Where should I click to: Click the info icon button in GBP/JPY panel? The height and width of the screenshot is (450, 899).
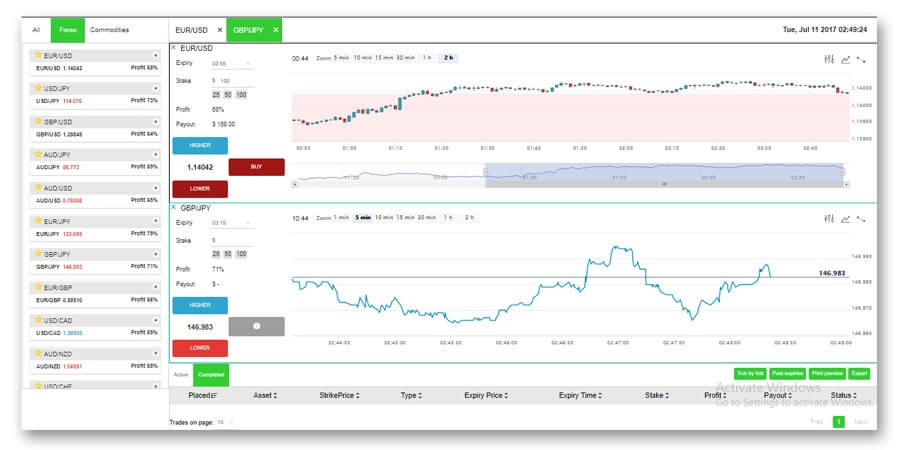[256, 326]
